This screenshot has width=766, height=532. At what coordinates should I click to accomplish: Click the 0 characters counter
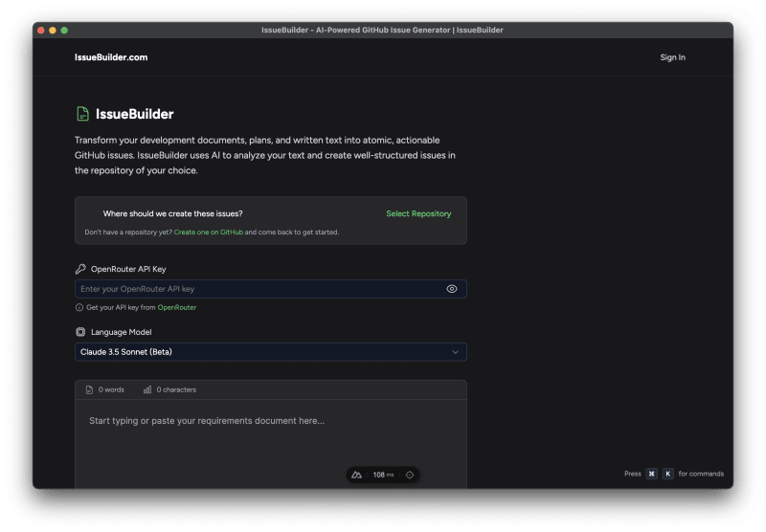[176, 389]
